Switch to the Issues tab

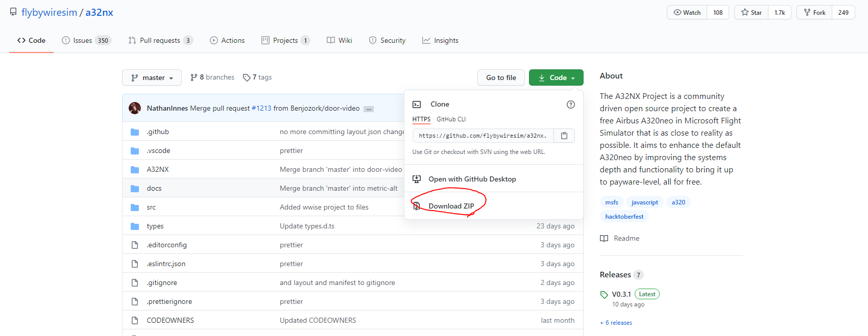point(86,40)
